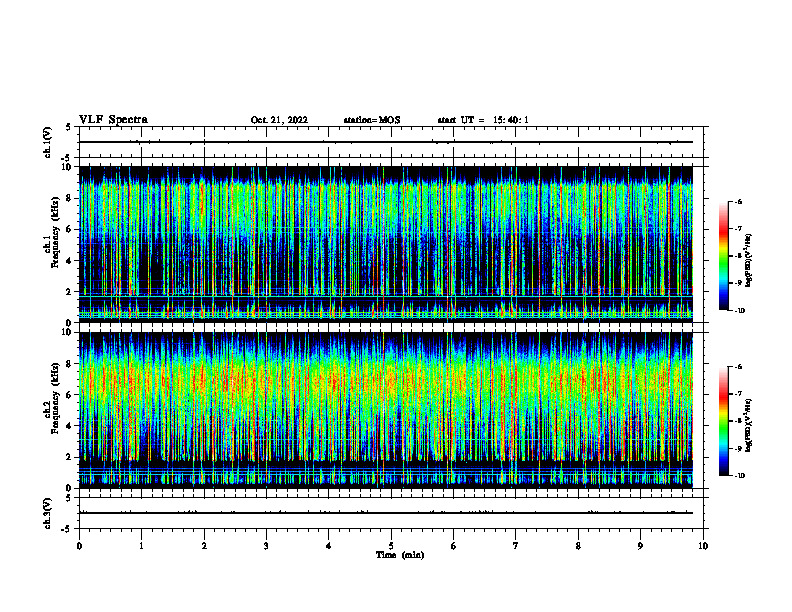This screenshot has height=612, width=792.
Task: Click the "start UT = 15:40: 1" text
Action: click(x=483, y=120)
